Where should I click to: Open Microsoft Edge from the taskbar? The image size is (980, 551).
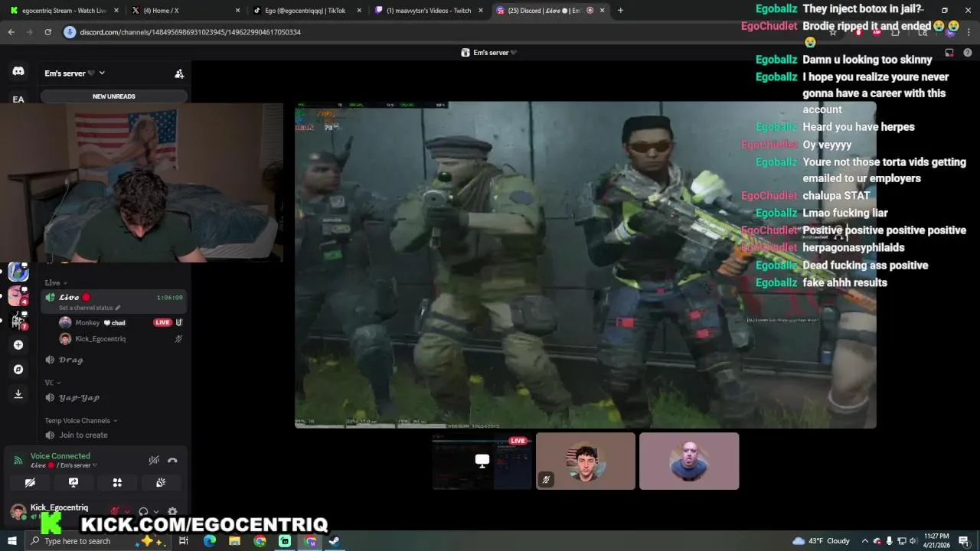[x=209, y=541]
